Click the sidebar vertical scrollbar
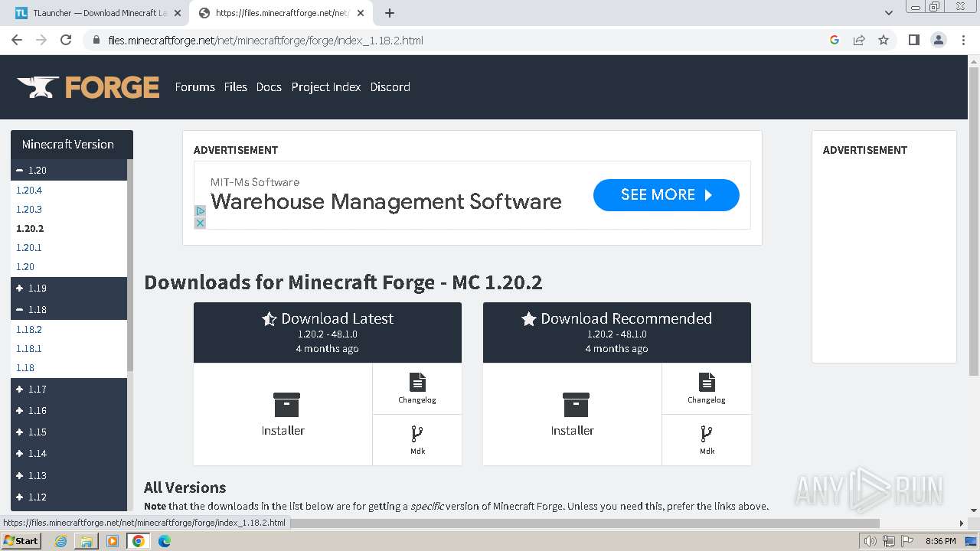This screenshot has width=980, height=551. click(x=130, y=264)
